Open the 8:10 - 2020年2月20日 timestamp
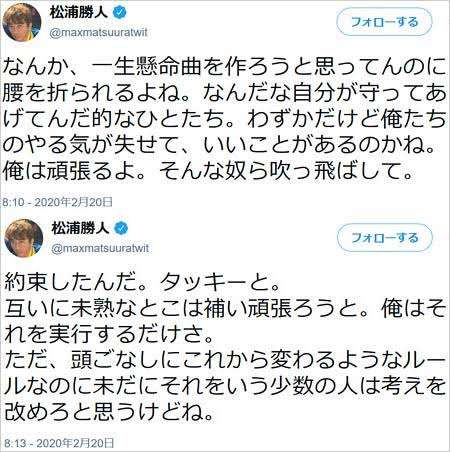 click(57, 202)
